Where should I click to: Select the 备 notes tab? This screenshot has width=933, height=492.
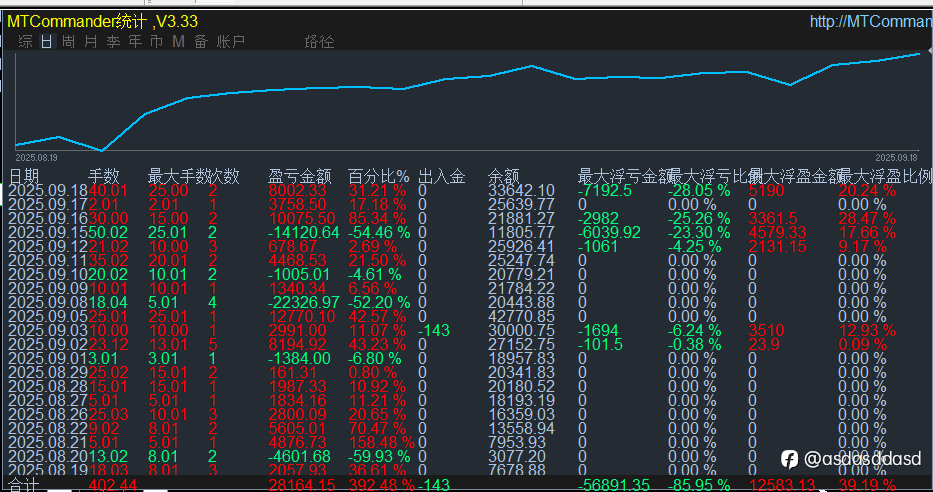point(201,41)
